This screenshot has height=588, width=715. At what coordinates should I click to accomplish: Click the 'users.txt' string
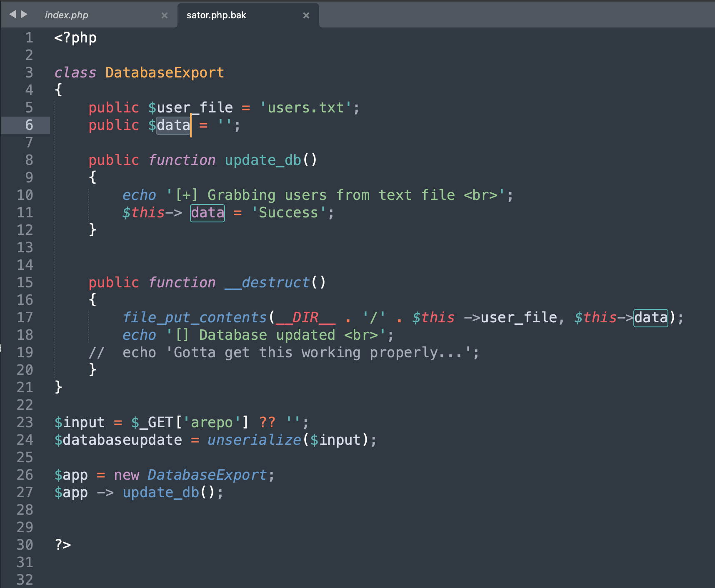pyautogui.click(x=306, y=108)
